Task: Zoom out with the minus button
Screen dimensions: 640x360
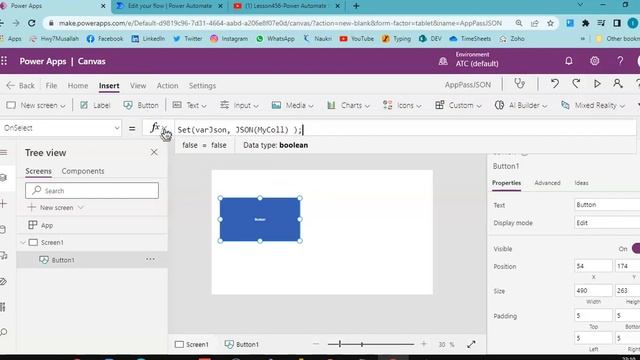Action: pyautogui.click(x=316, y=344)
